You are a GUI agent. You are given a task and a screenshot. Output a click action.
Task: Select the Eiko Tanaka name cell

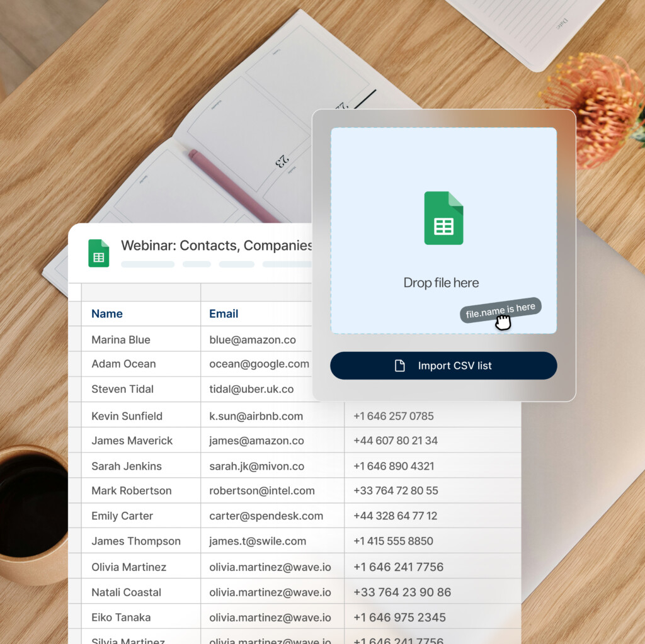(121, 617)
